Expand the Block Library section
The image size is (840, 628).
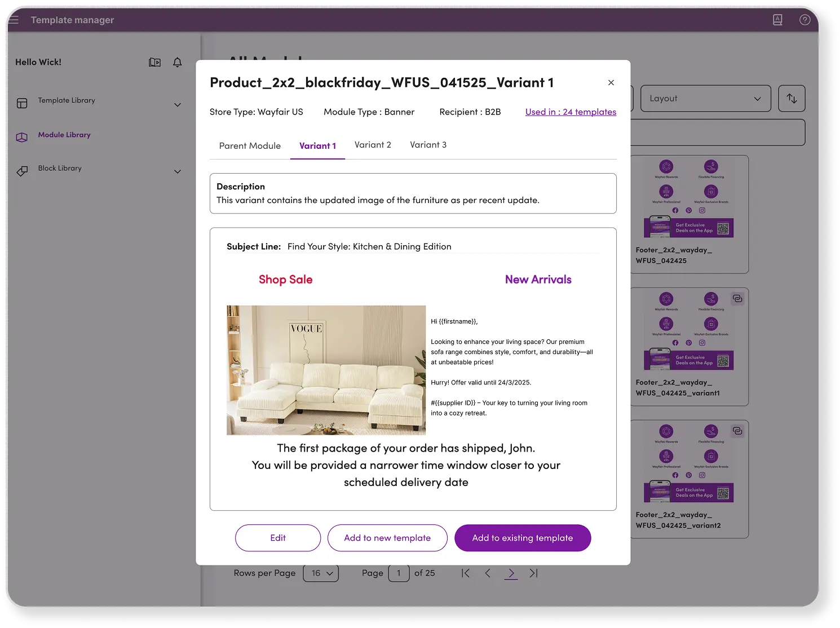[x=178, y=171]
